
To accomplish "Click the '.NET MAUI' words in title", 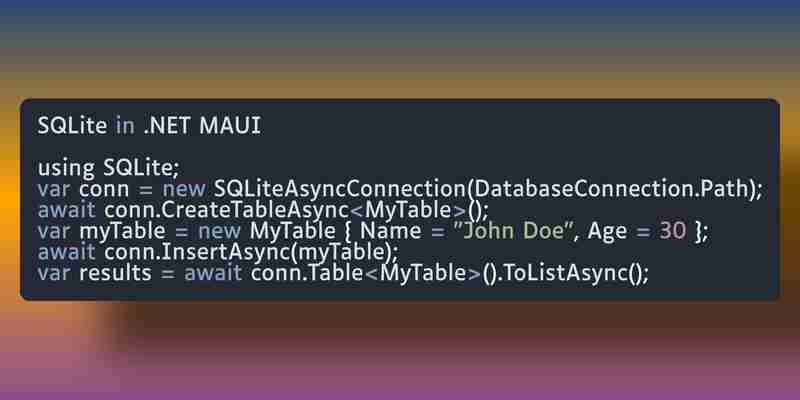I will (202, 126).
